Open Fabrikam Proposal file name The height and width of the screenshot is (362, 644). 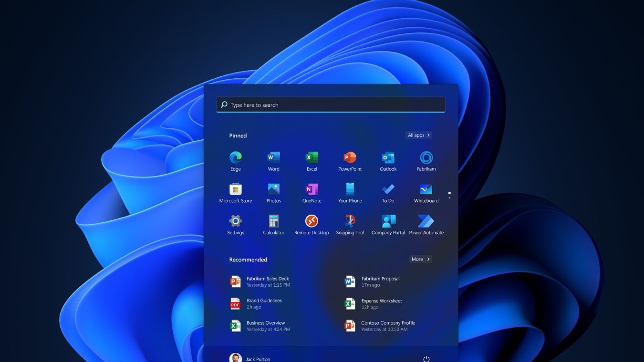pos(380,279)
